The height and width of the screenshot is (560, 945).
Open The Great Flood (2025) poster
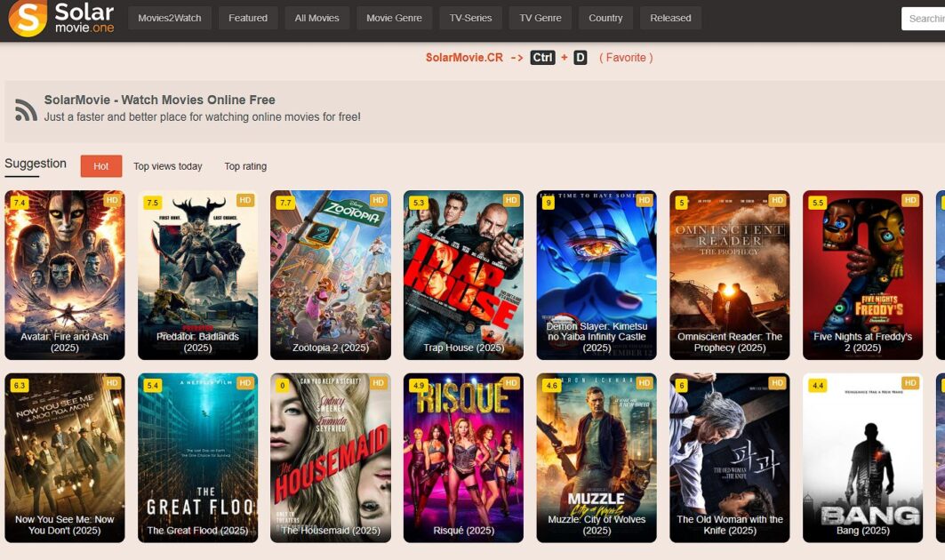coord(197,458)
